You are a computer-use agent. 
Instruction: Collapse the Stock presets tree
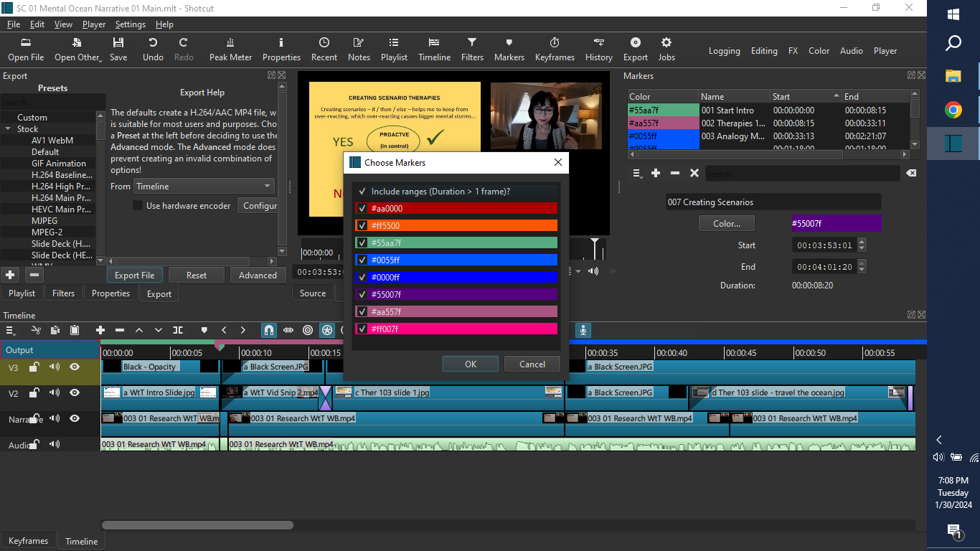[x=8, y=129]
